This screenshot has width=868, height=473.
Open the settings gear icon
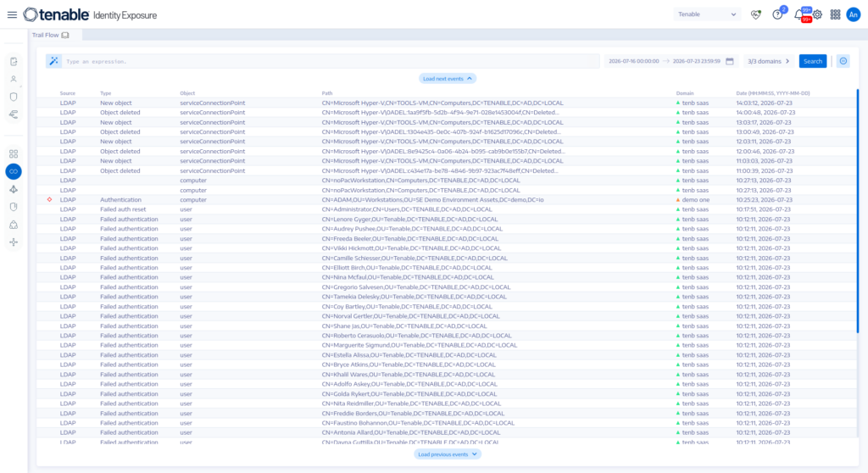818,15
